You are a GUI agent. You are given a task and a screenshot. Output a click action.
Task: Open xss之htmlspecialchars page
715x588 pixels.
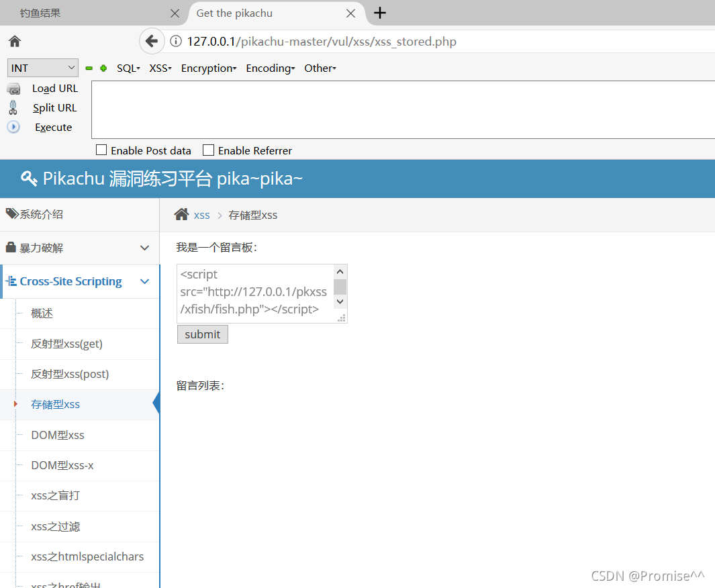[87, 556]
